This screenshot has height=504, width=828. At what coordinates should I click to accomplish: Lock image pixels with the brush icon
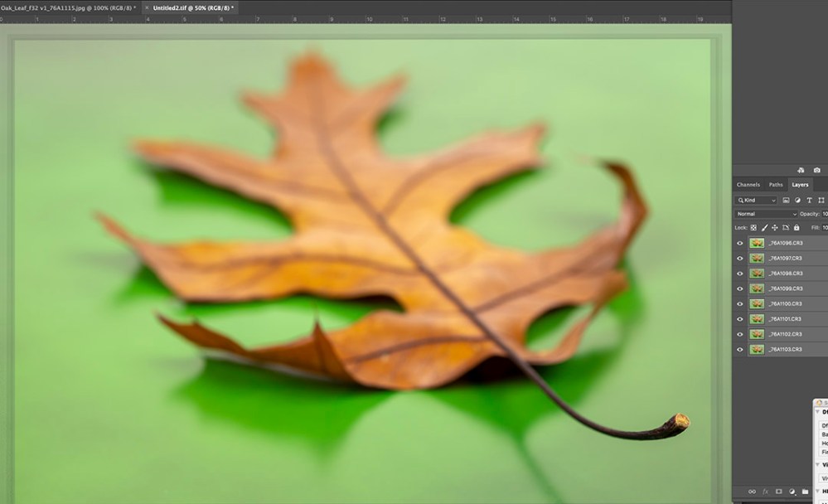[763, 227]
